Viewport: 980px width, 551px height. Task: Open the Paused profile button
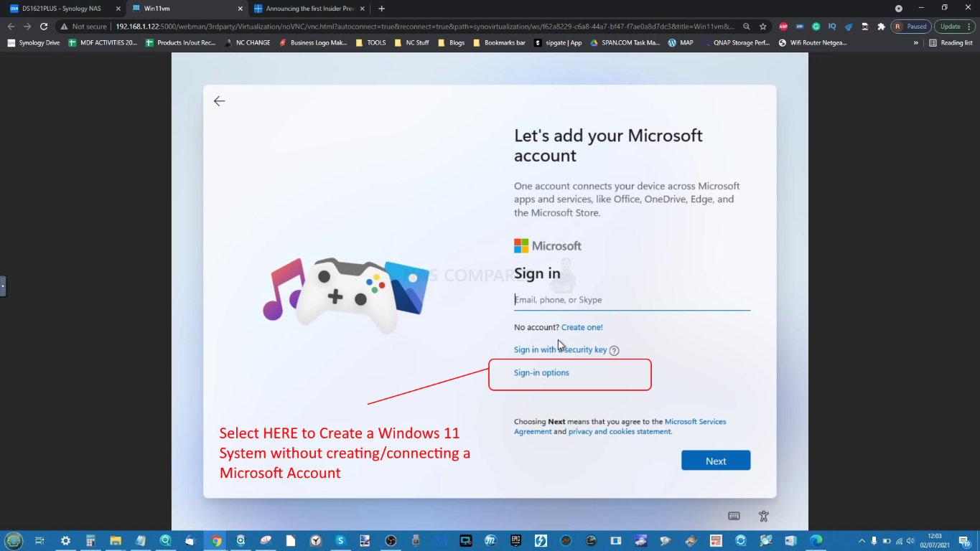tap(911, 27)
